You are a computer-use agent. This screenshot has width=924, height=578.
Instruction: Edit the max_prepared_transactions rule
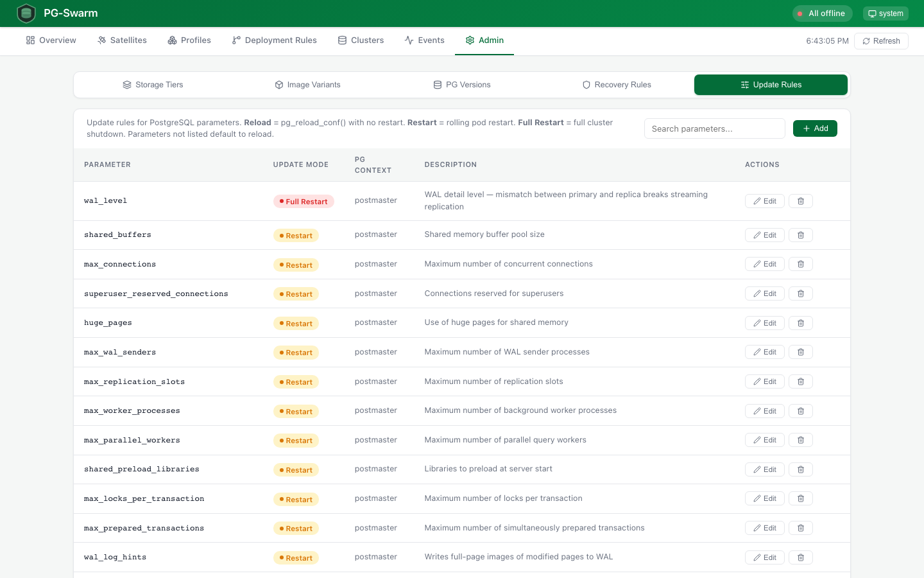click(764, 528)
